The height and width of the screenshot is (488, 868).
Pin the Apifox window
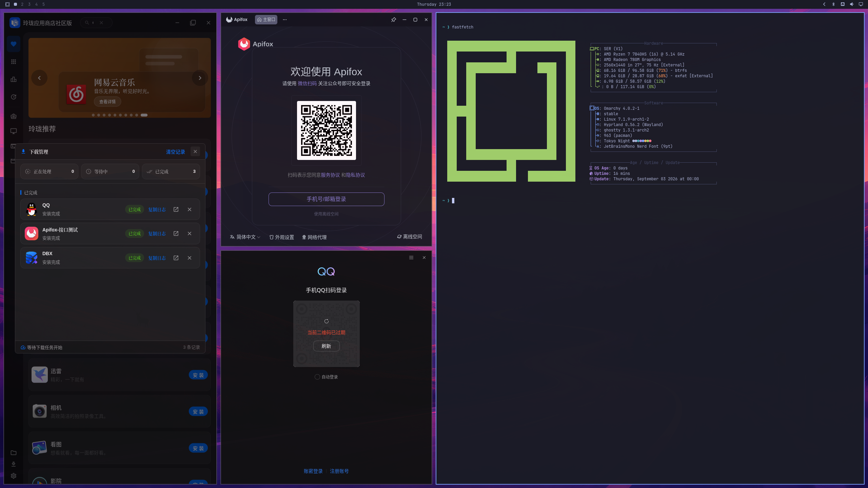click(x=394, y=20)
